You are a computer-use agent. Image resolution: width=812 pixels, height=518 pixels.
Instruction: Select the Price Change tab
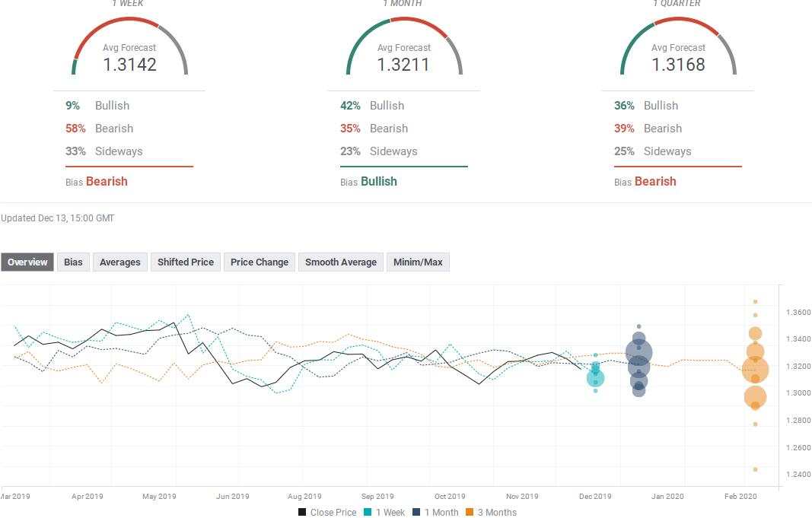[x=260, y=262]
